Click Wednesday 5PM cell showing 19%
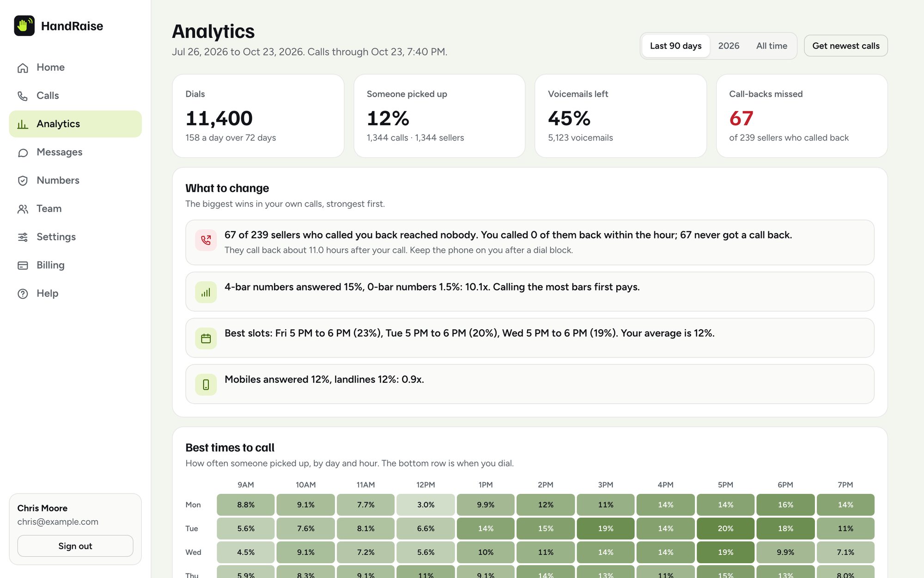924x578 pixels. pos(725,553)
